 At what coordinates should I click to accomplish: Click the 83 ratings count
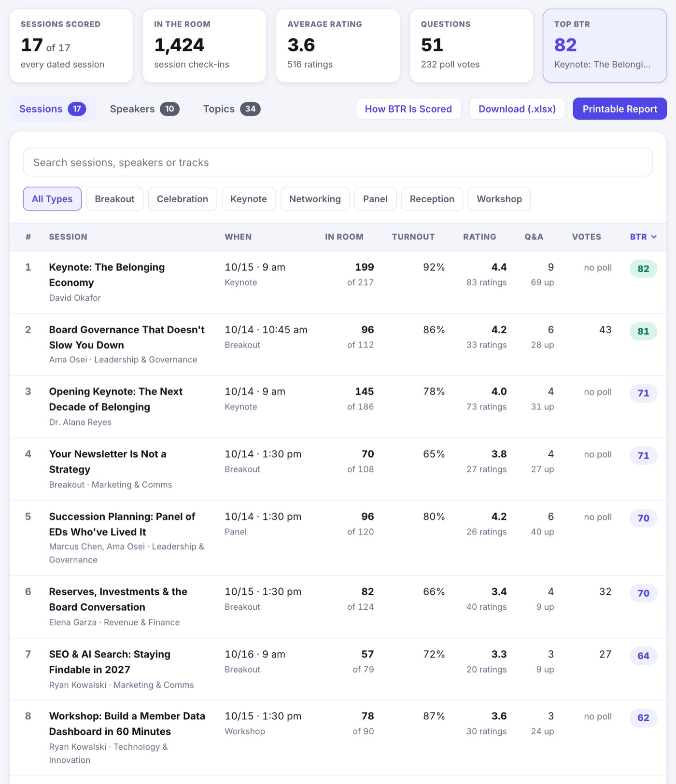coord(486,282)
